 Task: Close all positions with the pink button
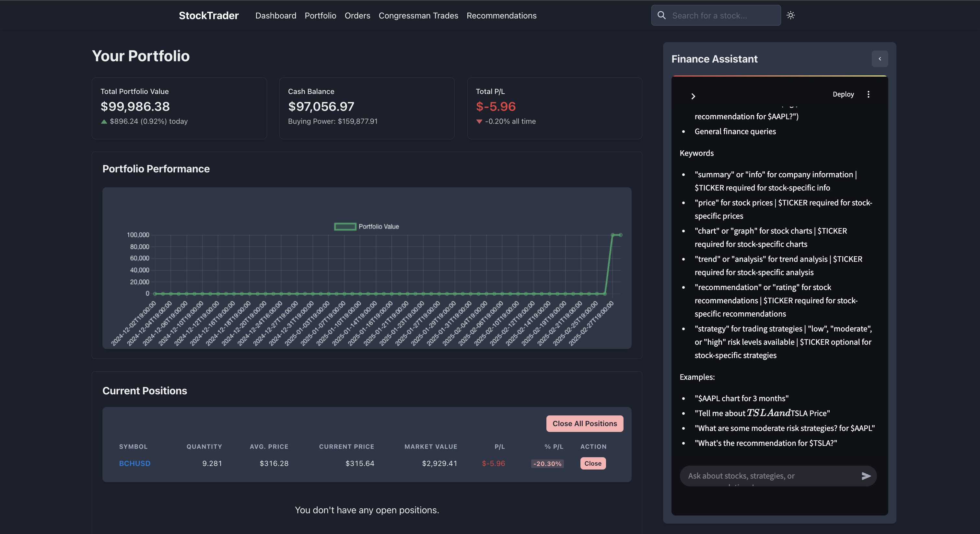(584, 423)
